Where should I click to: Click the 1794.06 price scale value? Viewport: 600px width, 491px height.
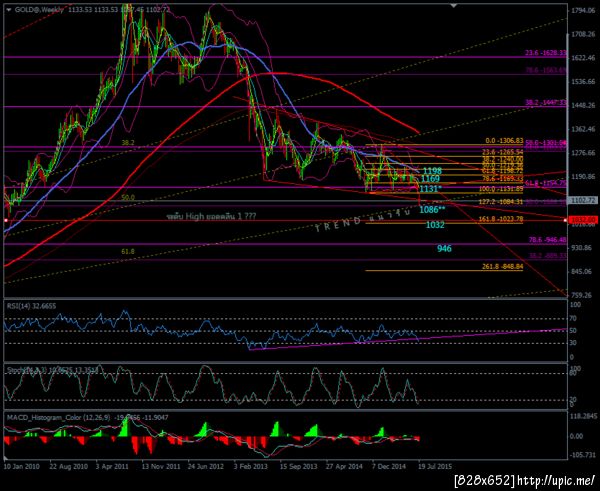pyautogui.click(x=583, y=11)
